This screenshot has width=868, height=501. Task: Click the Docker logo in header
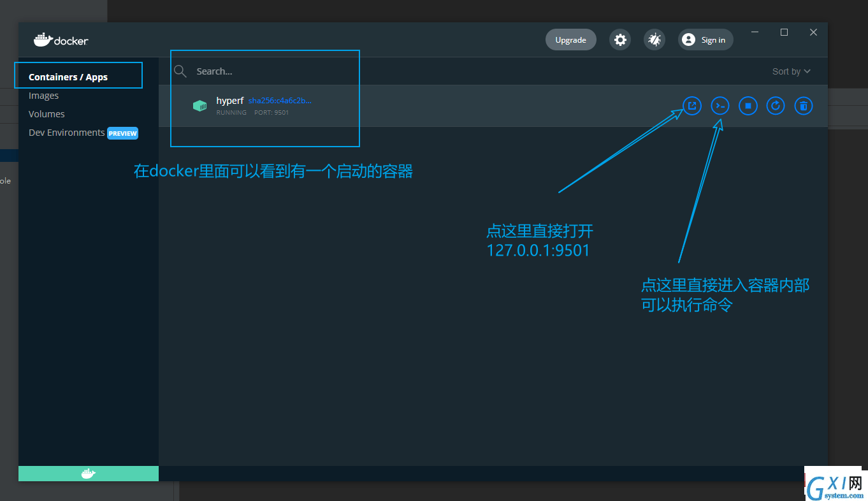(x=61, y=40)
